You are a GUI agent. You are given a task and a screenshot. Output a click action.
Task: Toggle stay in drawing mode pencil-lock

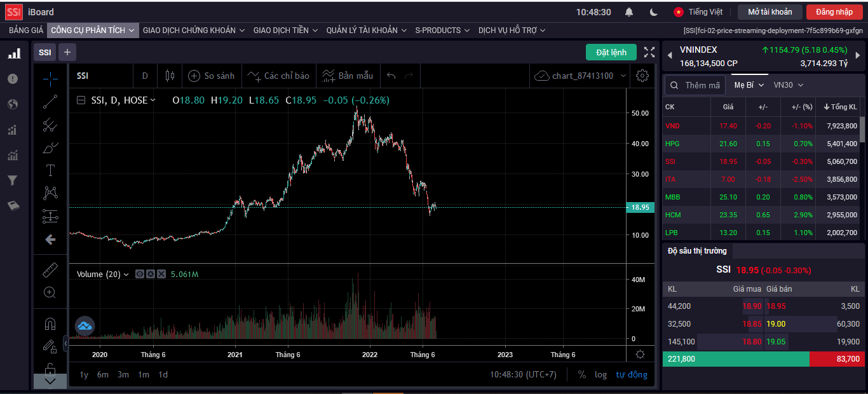[x=50, y=346]
